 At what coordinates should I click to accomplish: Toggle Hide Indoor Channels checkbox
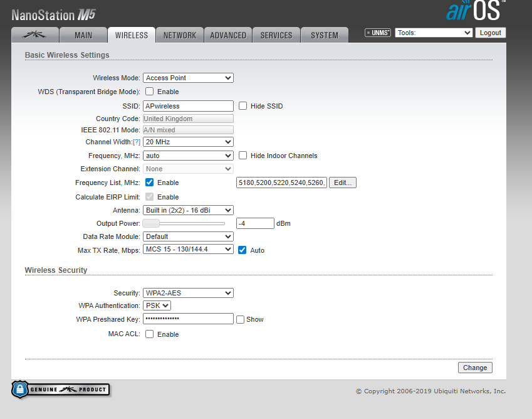tap(243, 155)
